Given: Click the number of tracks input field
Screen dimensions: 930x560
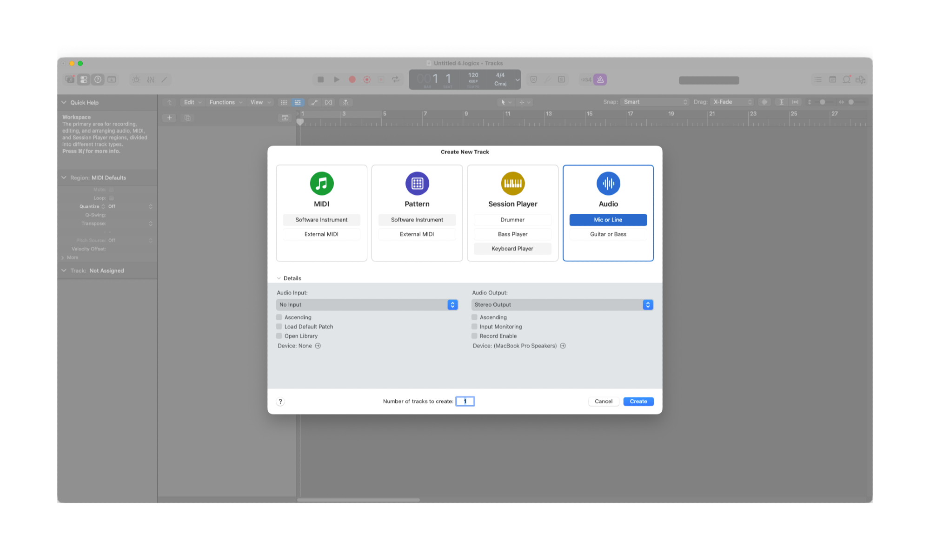Looking at the screenshot, I should [465, 402].
